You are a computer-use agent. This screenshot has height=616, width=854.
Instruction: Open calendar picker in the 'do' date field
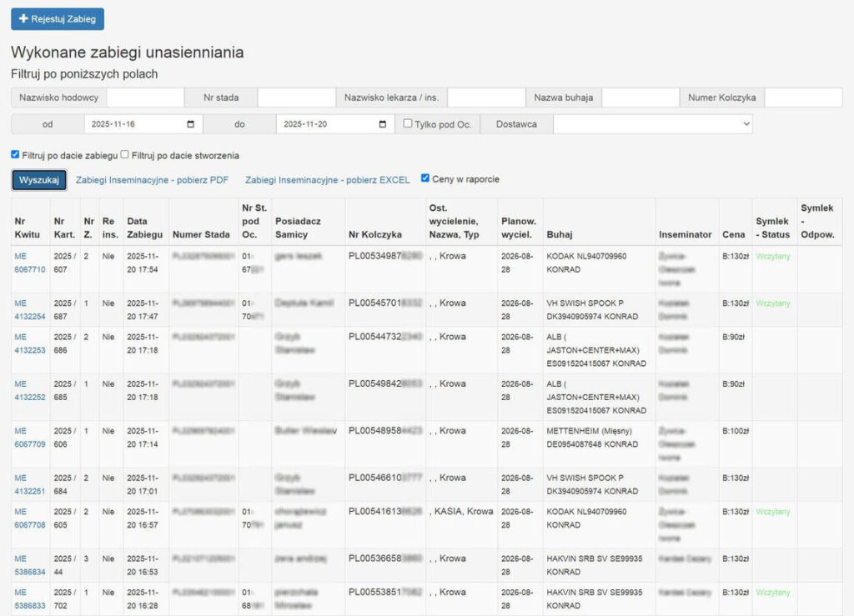(x=383, y=124)
